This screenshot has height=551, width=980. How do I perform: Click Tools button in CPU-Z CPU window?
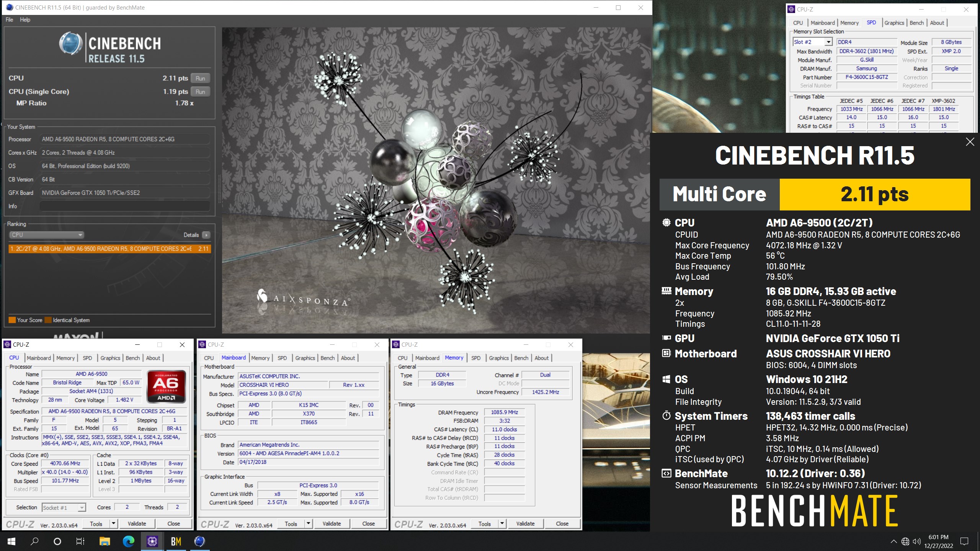96,524
